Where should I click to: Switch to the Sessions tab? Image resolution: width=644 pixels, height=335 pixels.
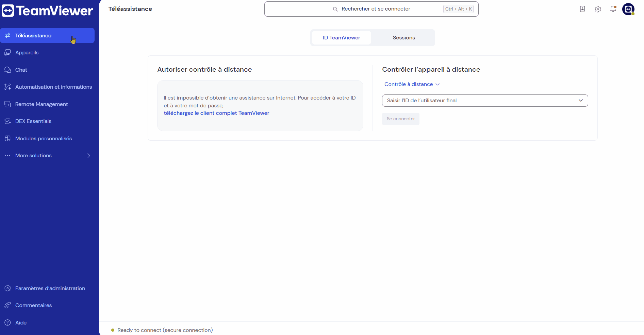point(404,38)
